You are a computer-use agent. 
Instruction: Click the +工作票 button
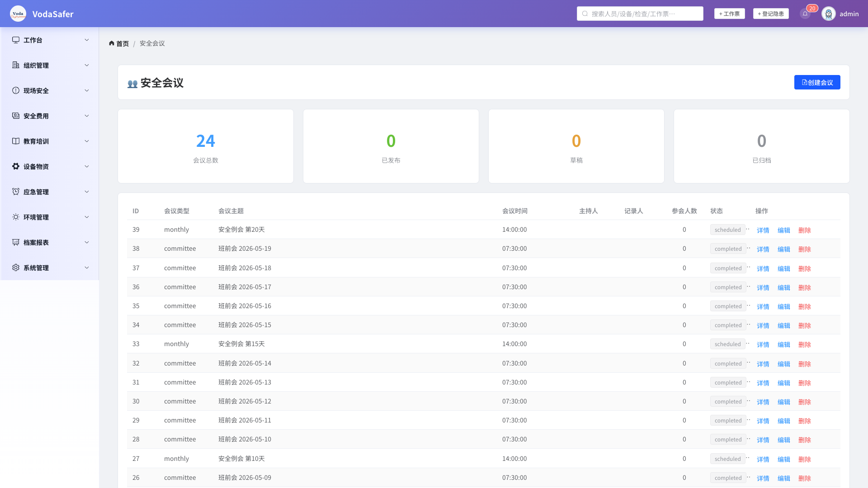click(729, 14)
